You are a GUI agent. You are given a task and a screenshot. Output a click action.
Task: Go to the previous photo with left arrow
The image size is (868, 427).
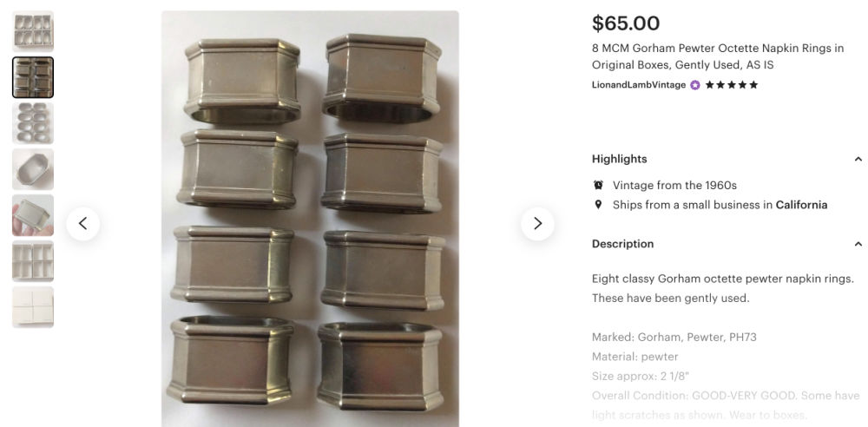82,224
